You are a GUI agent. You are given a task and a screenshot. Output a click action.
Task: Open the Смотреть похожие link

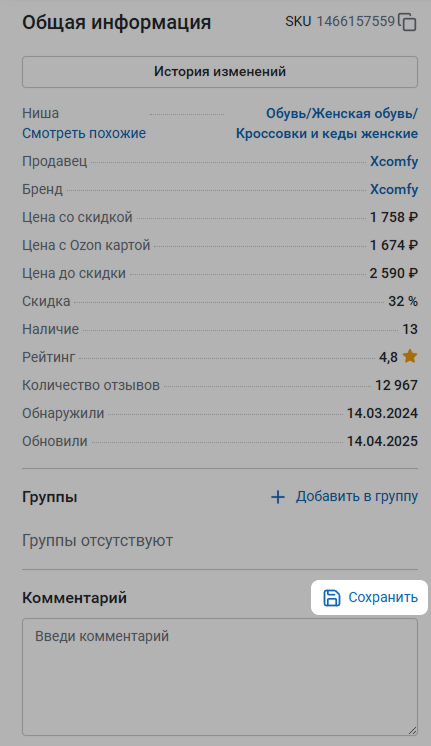(84, 133)
